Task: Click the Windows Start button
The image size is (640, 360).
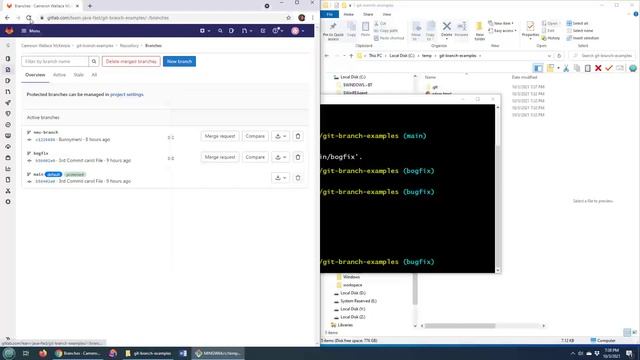Action: pos(9,353)
